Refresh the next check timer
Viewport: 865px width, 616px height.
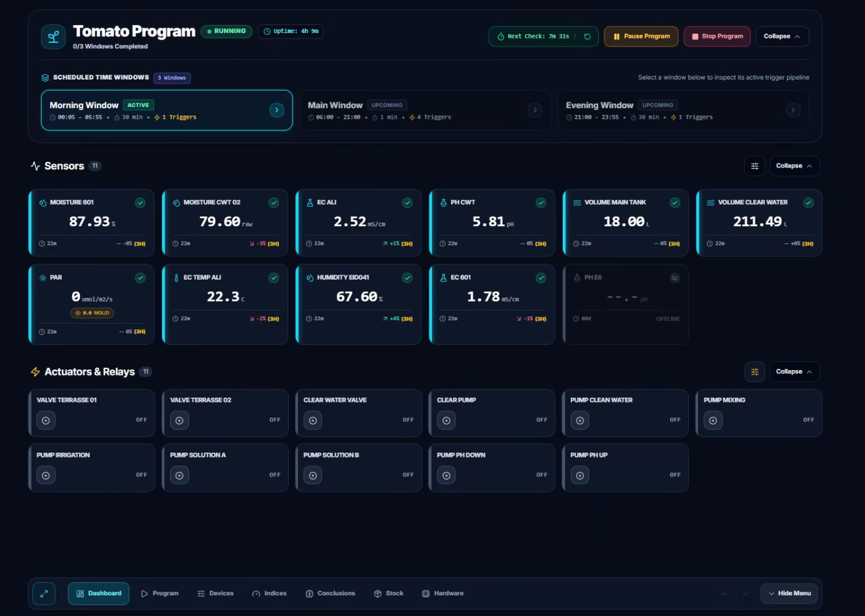[x=587, y=37]
